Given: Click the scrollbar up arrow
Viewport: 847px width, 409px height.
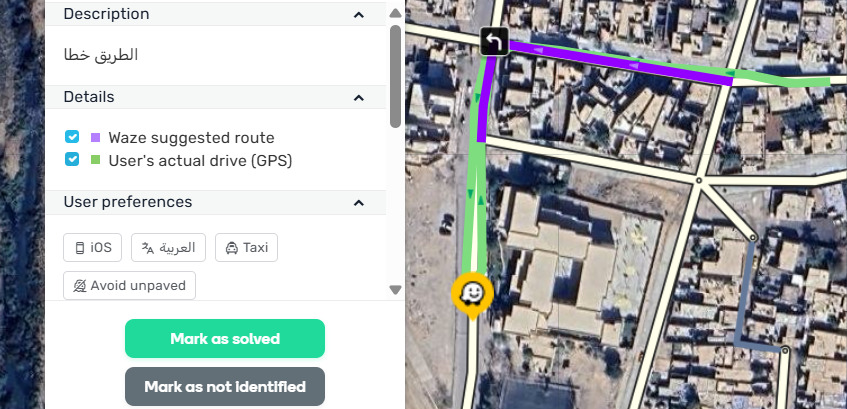Looking at the screenshot, I should [395, 13].
